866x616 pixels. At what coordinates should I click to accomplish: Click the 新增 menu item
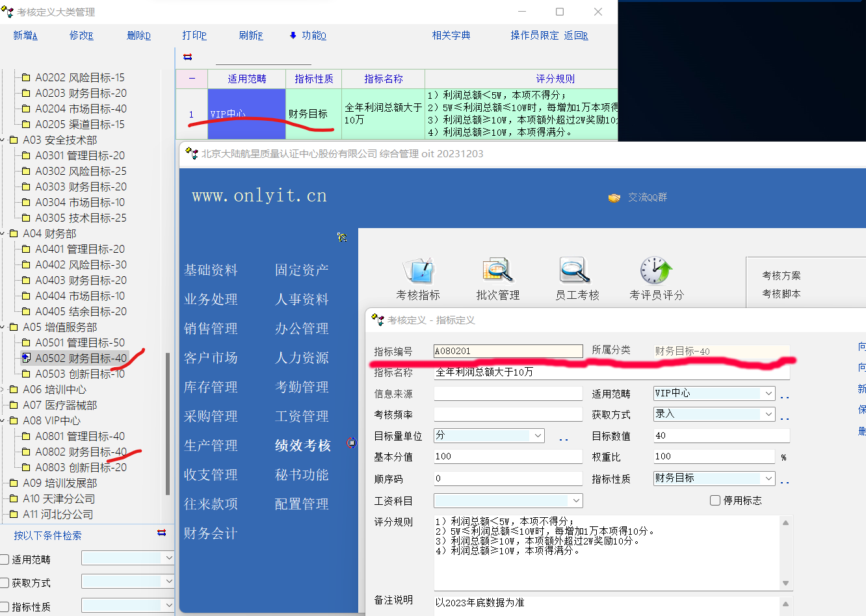[25, 36]
